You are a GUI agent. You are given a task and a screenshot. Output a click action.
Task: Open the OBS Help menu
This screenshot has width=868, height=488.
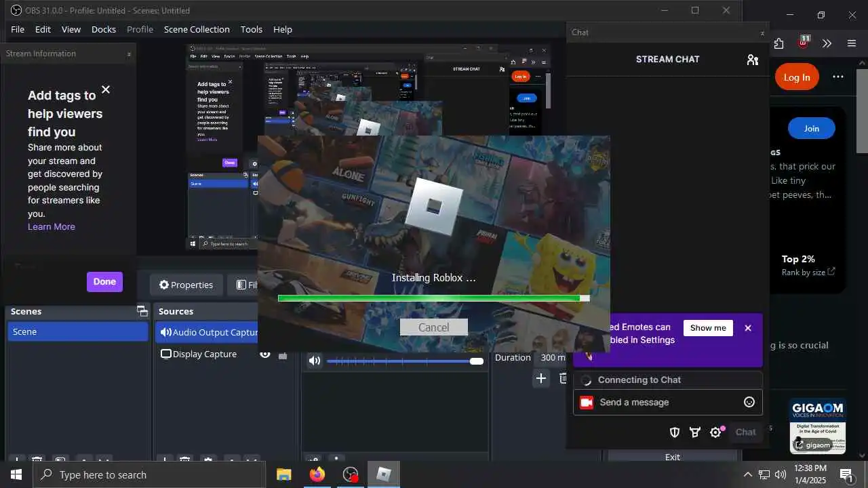tap(283, 29)
